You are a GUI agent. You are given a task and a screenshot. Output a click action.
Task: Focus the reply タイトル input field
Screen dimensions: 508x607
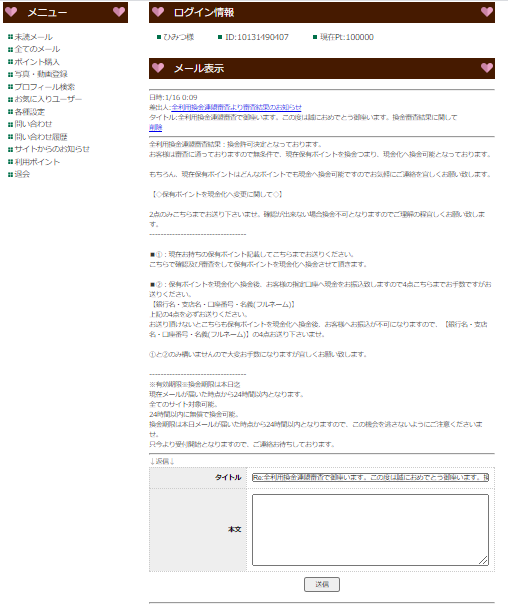click(x=370, y=477)
